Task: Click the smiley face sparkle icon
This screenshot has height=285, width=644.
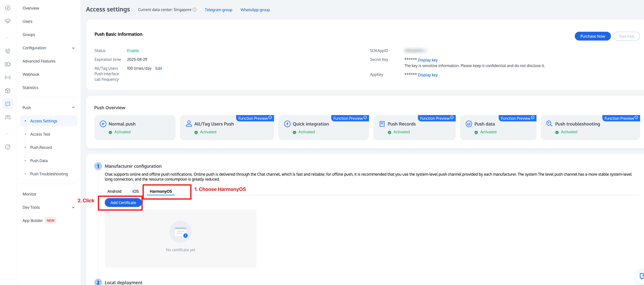Action: coord(8,147)
